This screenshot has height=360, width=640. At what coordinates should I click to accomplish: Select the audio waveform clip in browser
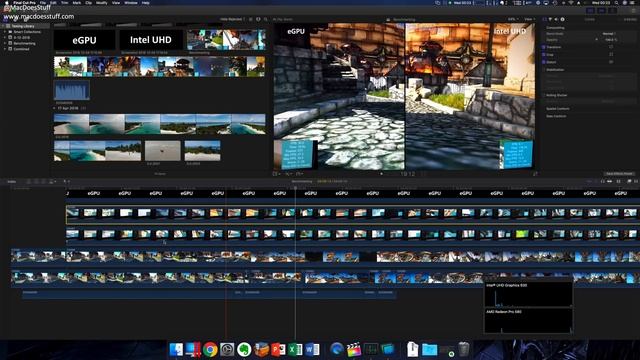click(72, 90)
